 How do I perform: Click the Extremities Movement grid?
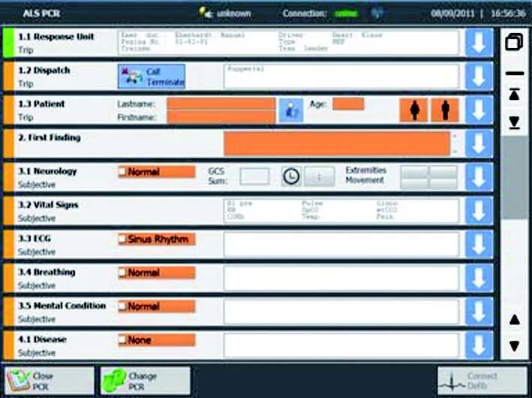(x=429, y=177)
